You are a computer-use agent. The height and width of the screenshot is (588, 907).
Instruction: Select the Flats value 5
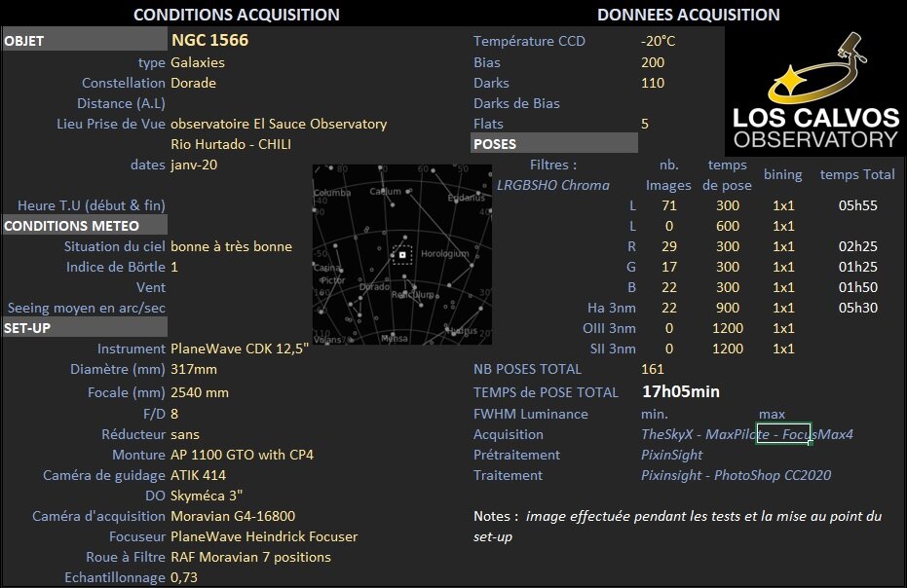point(645,124)
